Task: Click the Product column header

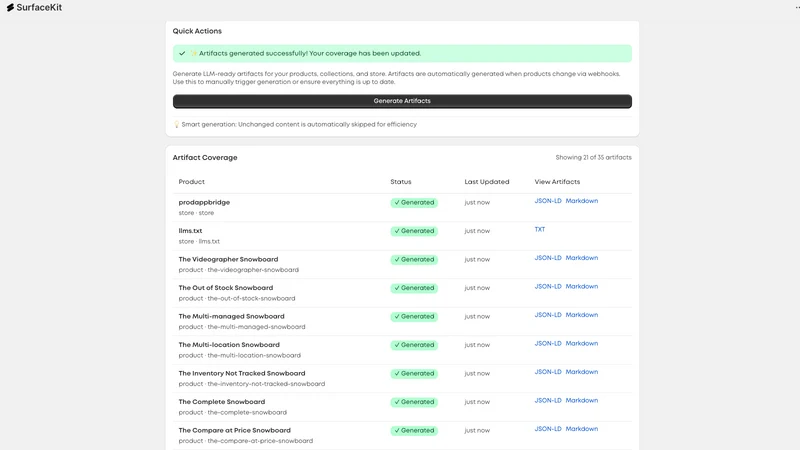Action: coord(191,182)
